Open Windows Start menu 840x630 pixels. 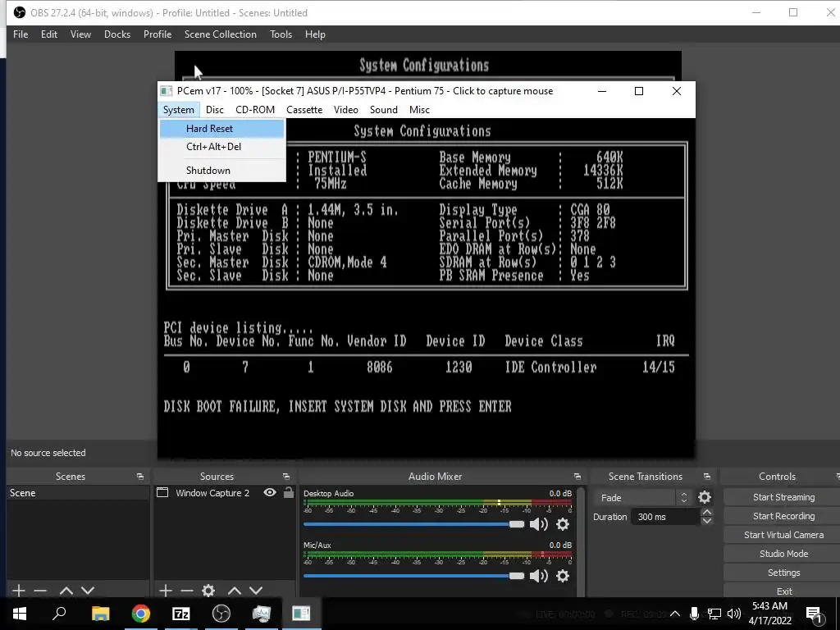(x=20, y=614)
